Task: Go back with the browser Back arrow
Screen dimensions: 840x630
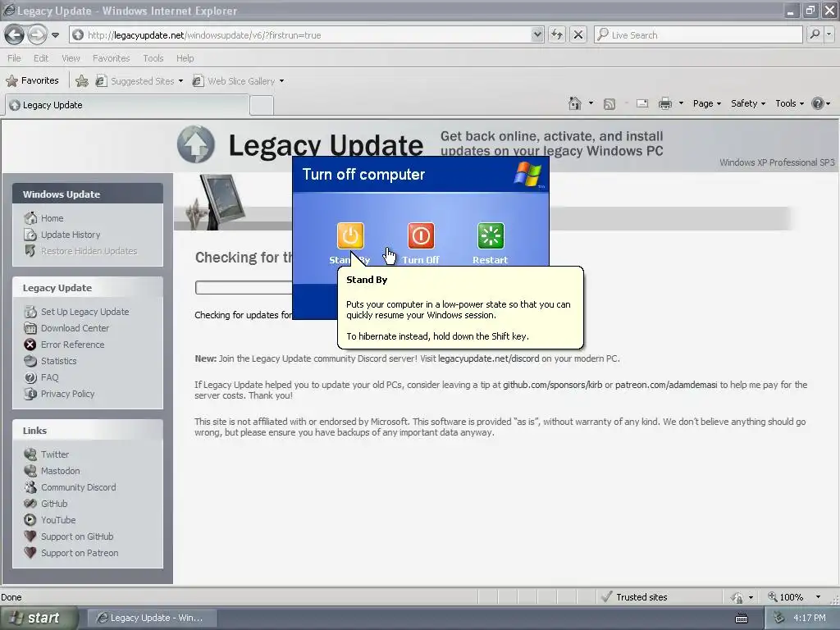Action: point(15,35)
